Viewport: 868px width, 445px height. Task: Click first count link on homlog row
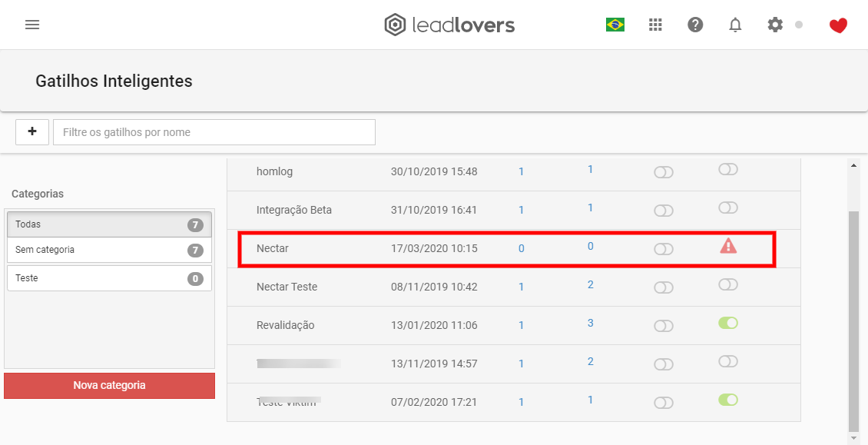[521, 172]
